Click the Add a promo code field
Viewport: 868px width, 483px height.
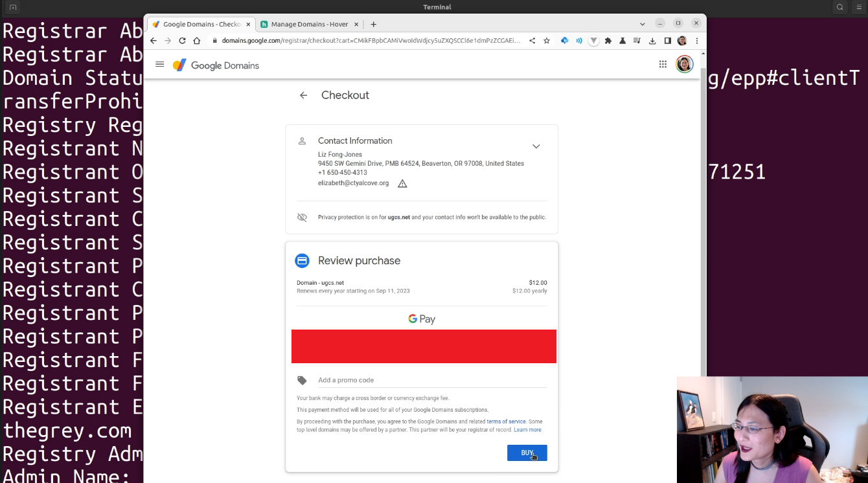(432, 380)
